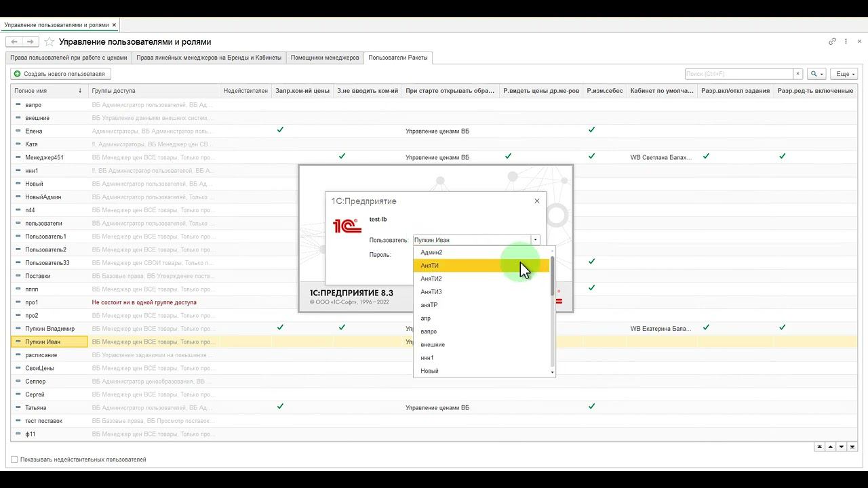Close the Управление пользователями и ролями top tab
The image size is (868, 488).
pyautogui.click(x=115, y=25)
